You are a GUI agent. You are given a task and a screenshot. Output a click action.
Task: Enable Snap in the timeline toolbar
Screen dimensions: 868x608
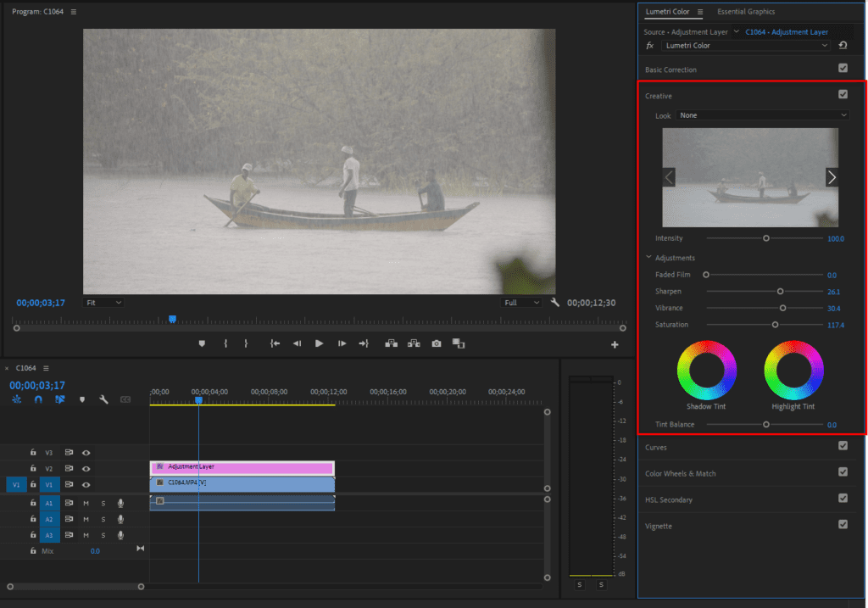(x=37, y=399)
